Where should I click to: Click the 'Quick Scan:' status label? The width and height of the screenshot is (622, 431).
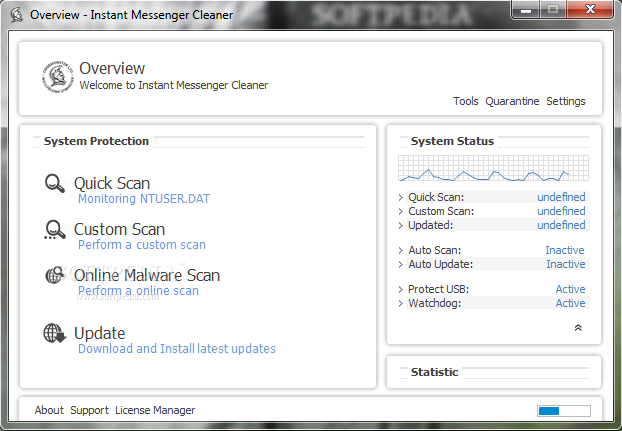[436, 197]
